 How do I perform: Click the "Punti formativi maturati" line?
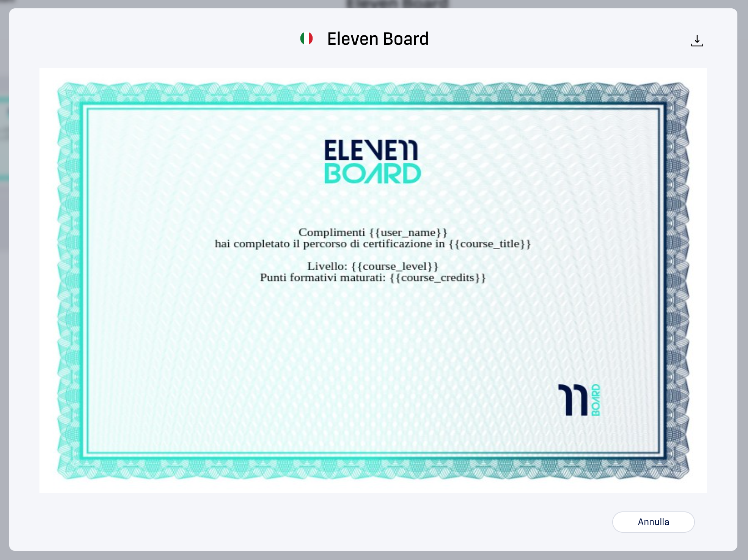click(373, 278)
